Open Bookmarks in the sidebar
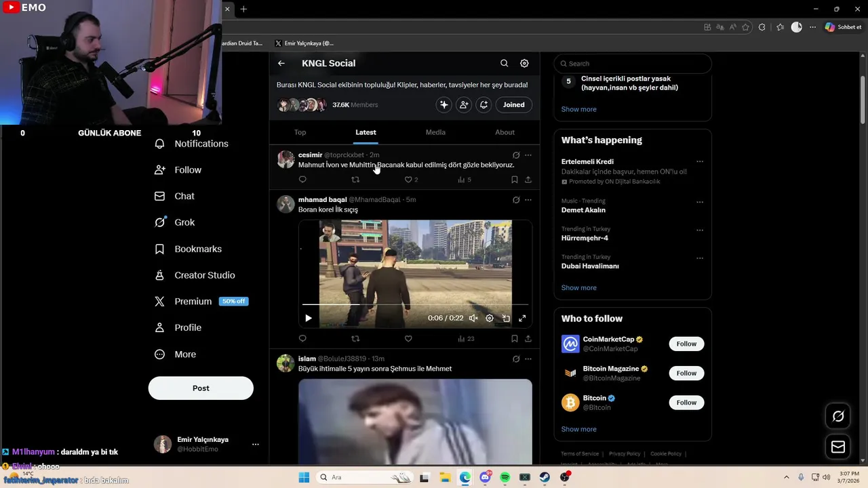The image size is (868, 488). [189, 249]
